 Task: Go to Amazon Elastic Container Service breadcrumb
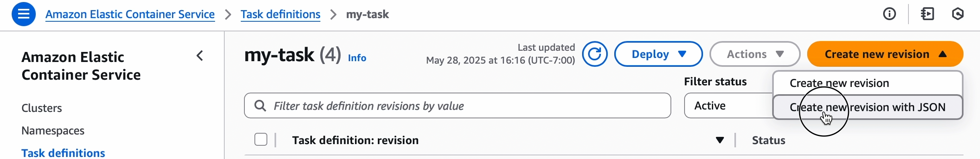(x=130, y=14)
